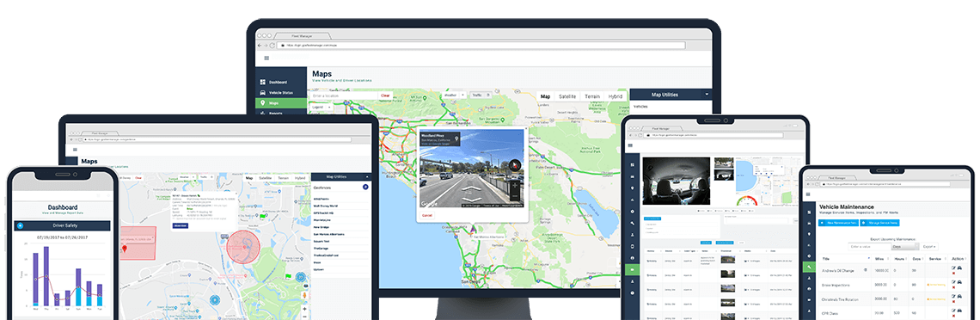
Task: Click the monitor browser address bar
Action: [x=481, y=45]
